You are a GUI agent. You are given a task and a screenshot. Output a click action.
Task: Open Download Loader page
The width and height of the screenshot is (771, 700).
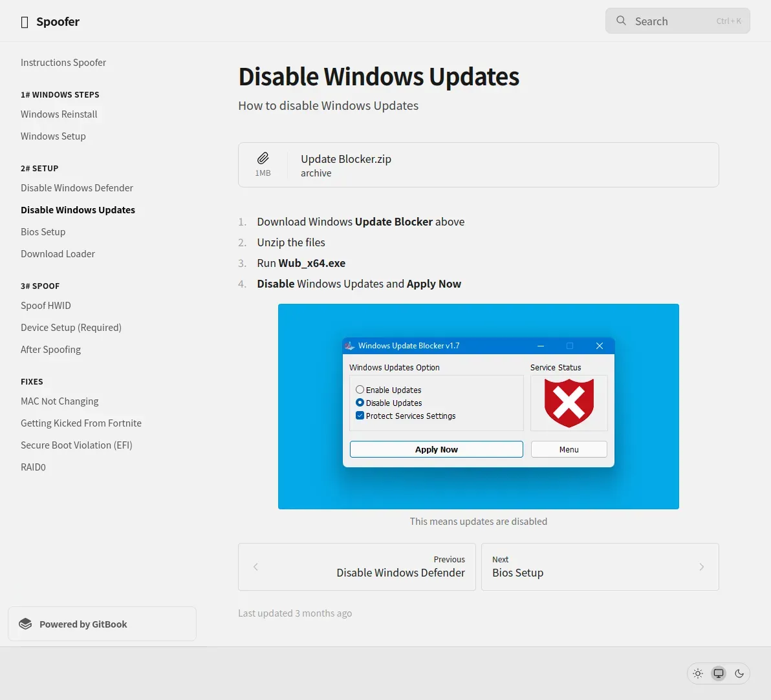click(x=58, y=254)
